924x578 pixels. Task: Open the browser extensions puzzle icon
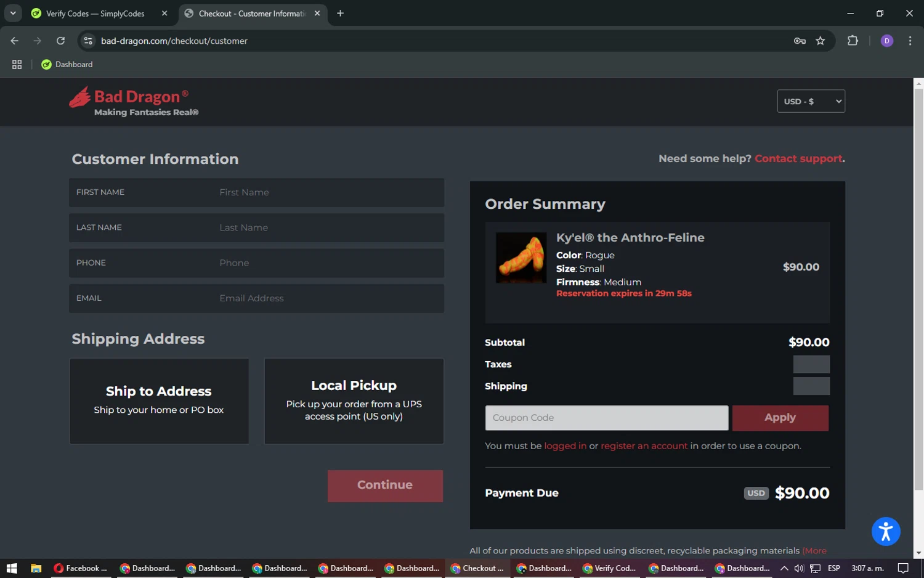[x=853, y=41]
